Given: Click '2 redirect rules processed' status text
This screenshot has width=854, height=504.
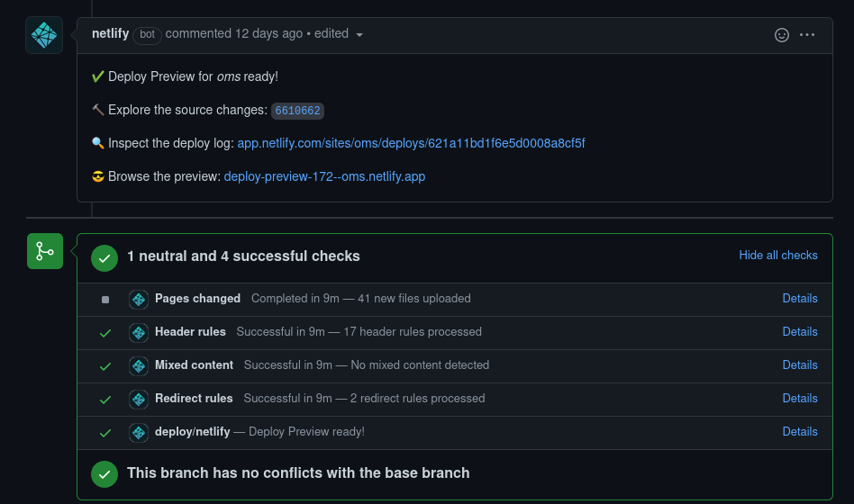Looking at the screenshot, I should point(417,398).
